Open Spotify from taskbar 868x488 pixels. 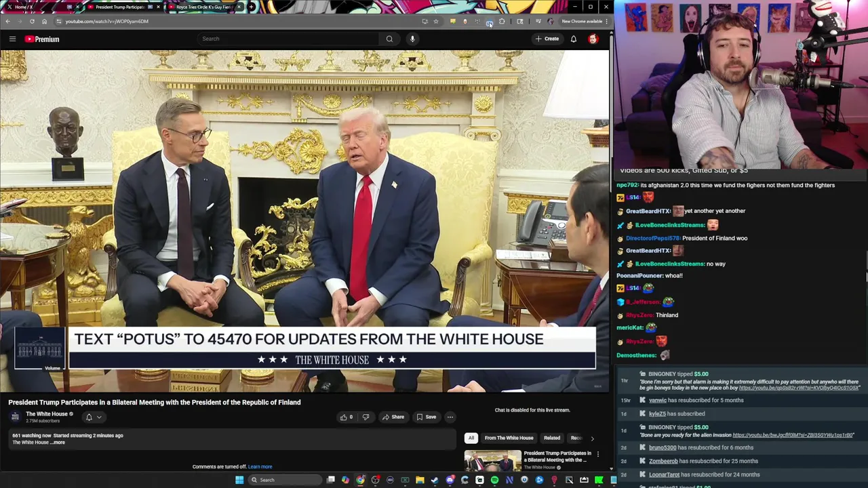coord(494,480)
